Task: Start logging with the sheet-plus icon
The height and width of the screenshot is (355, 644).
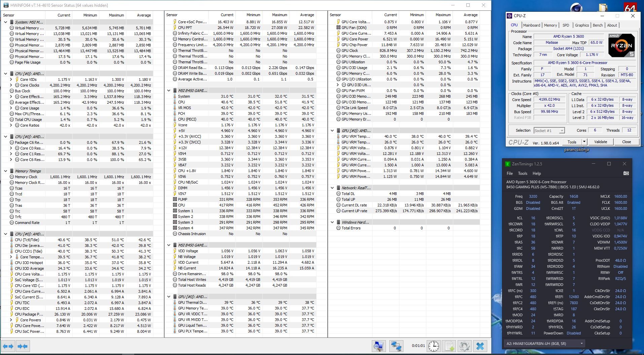Action: click(449, 346)
